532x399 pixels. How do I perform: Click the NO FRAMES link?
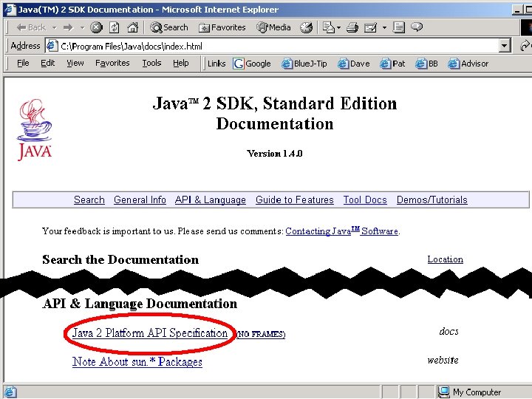(261, 334)
